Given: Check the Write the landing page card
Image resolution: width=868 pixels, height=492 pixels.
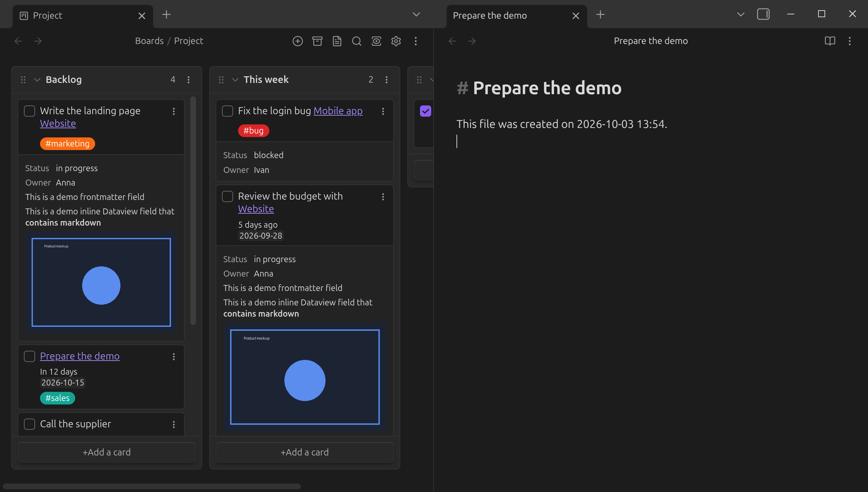Looking at the screenshot, I should [29, 111].
